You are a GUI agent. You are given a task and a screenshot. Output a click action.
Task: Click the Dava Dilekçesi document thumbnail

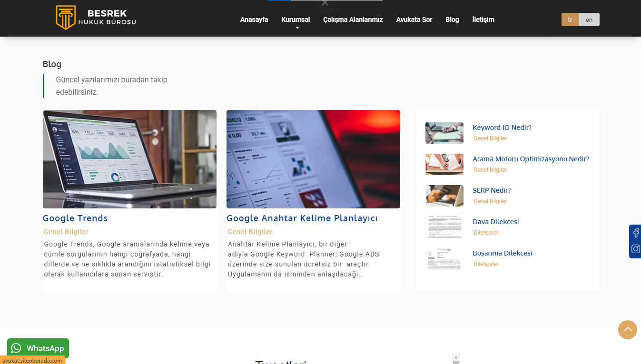coord(444,227)
